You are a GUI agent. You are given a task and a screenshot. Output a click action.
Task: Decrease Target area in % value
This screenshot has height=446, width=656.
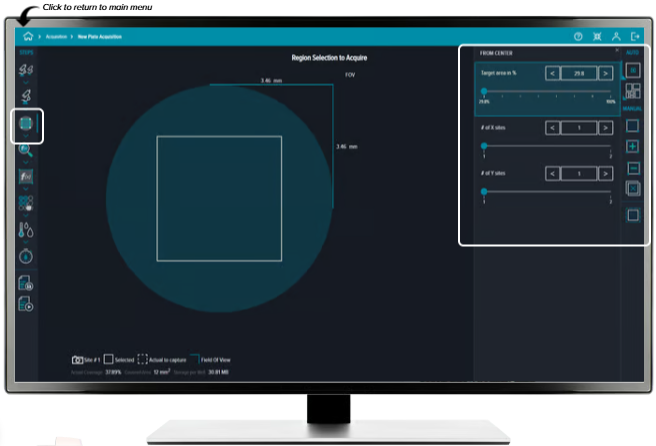tap(552, 74)
